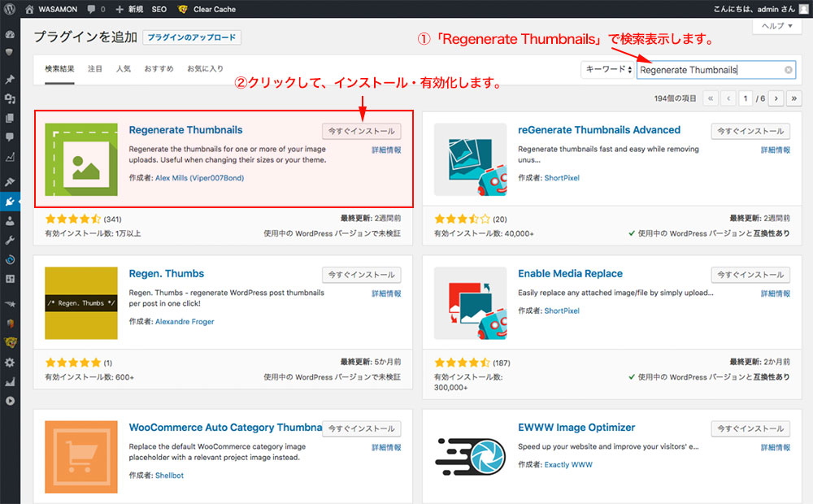813x504 pixels.
Task: Select the 検索結果 tab
Action: tap(59, 69)
